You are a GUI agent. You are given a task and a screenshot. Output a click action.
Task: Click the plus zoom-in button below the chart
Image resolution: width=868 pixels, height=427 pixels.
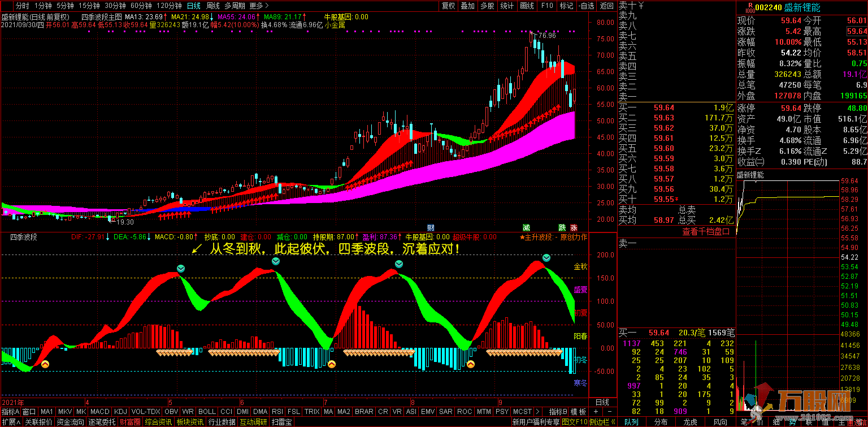(x=596, y=411)
